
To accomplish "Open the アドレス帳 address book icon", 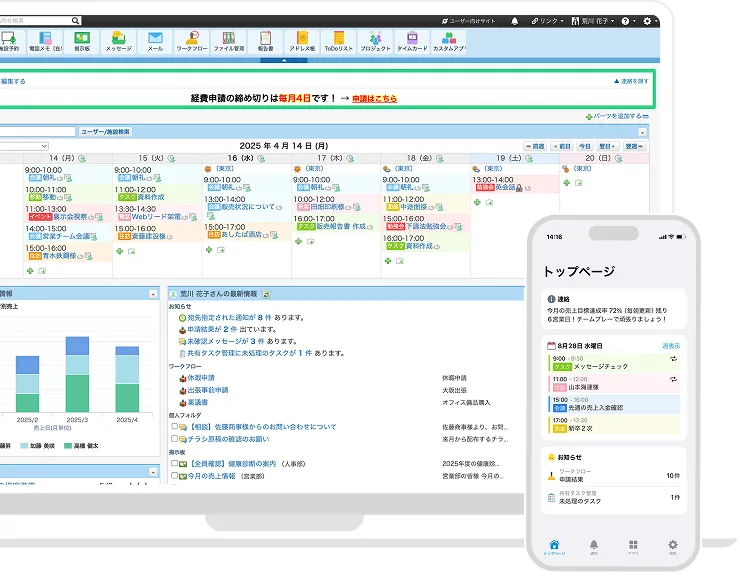I will point(301,41).
